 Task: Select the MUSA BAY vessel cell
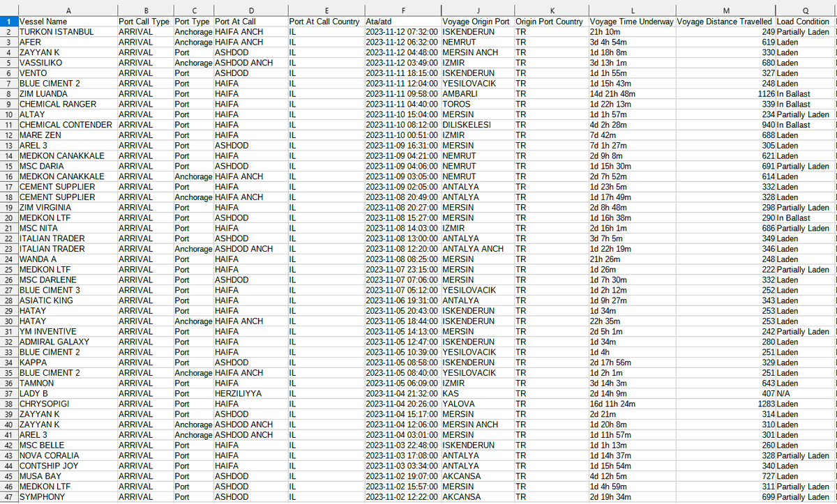tap(68, 476)
